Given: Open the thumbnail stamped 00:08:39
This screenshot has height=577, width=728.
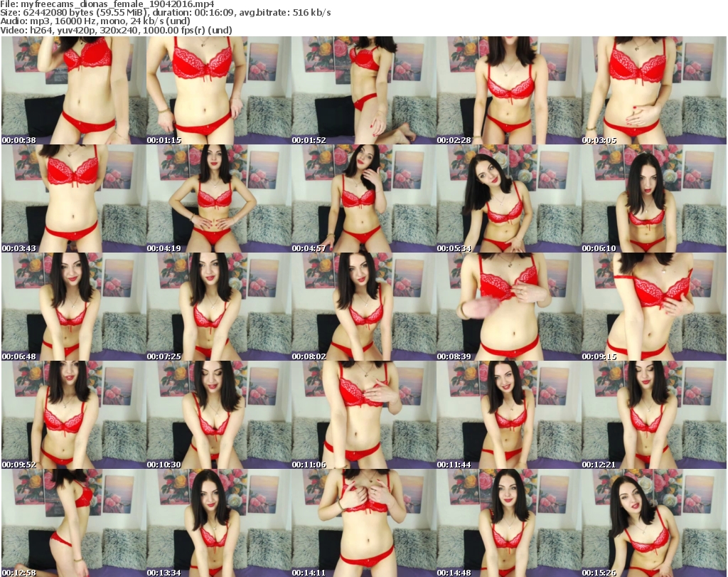Looking at the screenshot, I should 508,307.
